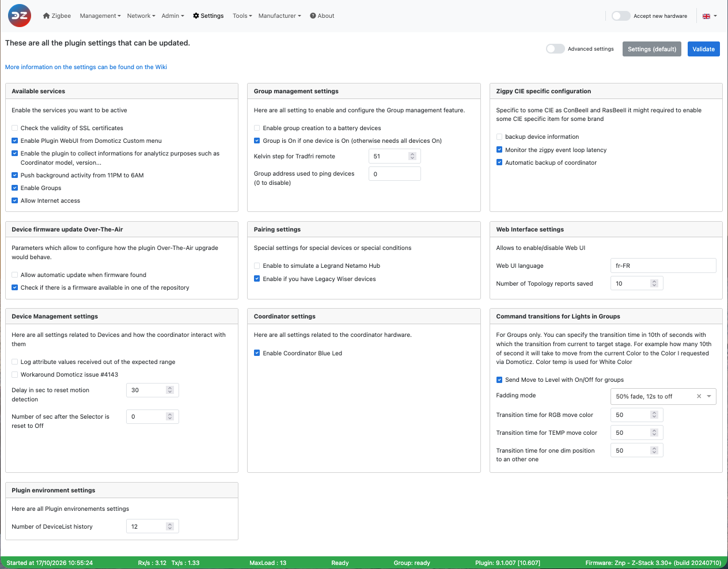Open the Manufacturer dropdown menu
The width and height of the screenshot is (728, 569).
(280, 16)
